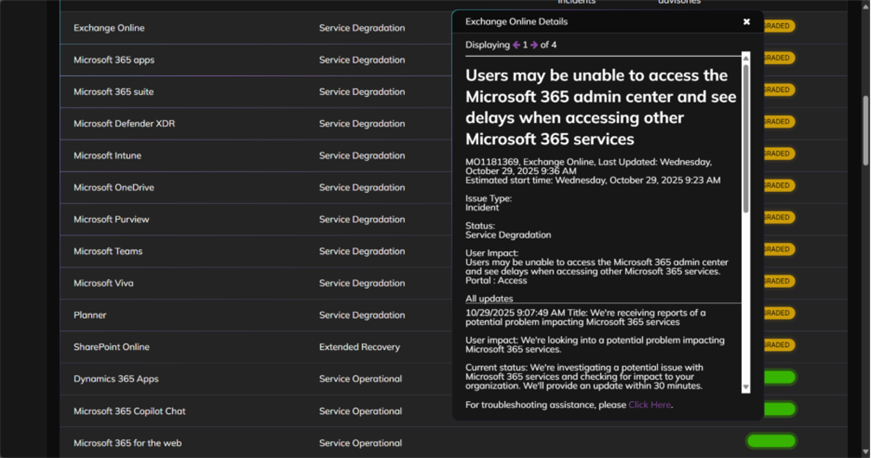Select Microsoft 365 for the web row

coord(454,442)
